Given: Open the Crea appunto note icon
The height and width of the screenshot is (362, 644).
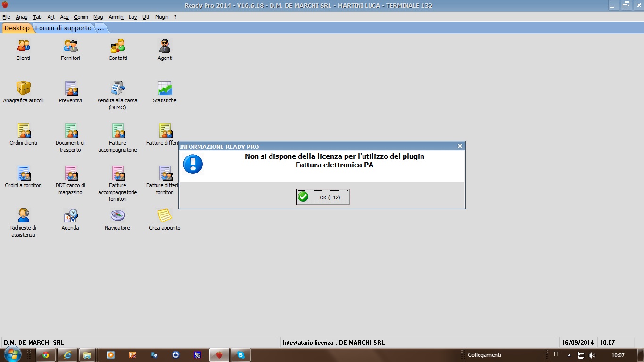Looking at the screenshot, I should pyautogui.click(x=165, y=215).
